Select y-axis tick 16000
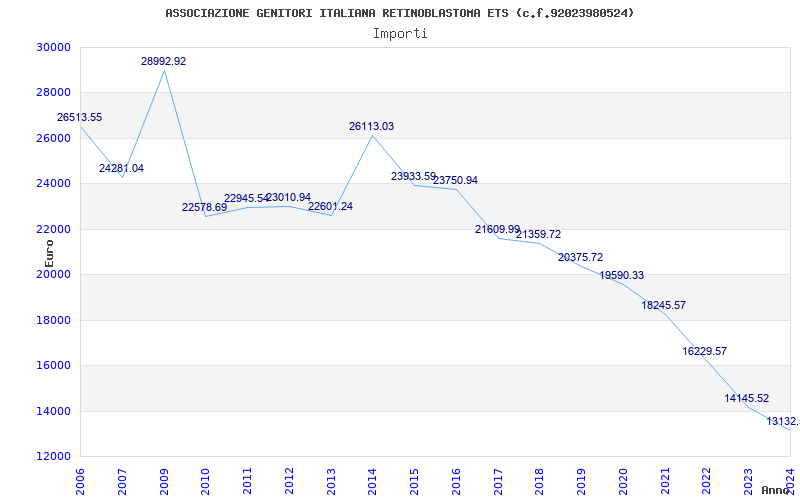Viewport: 800px width, 500px height. (53, 366)
